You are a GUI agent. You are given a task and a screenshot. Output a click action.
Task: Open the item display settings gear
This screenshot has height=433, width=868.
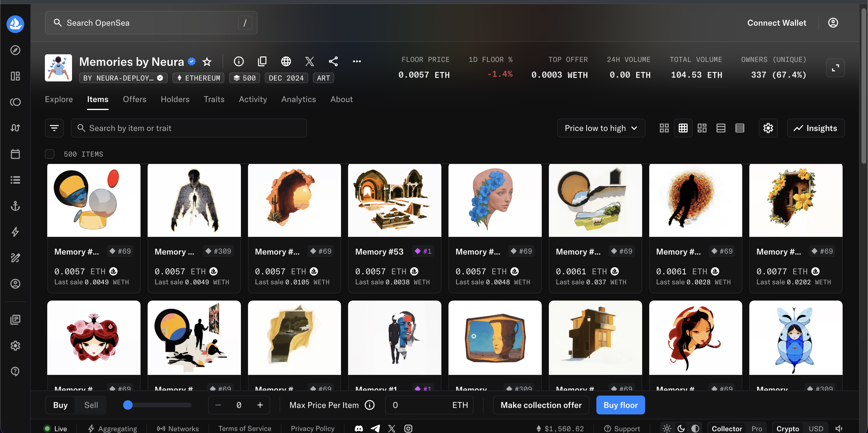click(768, 128)
